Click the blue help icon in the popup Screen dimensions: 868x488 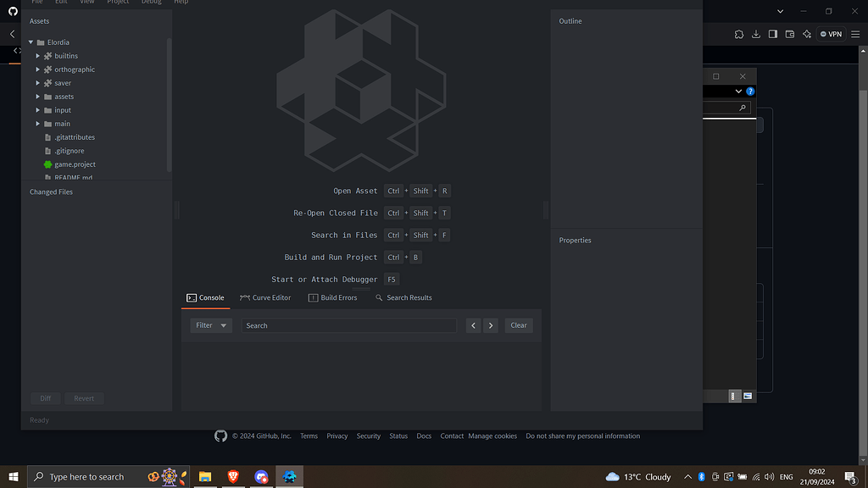[x=749, y=91]
